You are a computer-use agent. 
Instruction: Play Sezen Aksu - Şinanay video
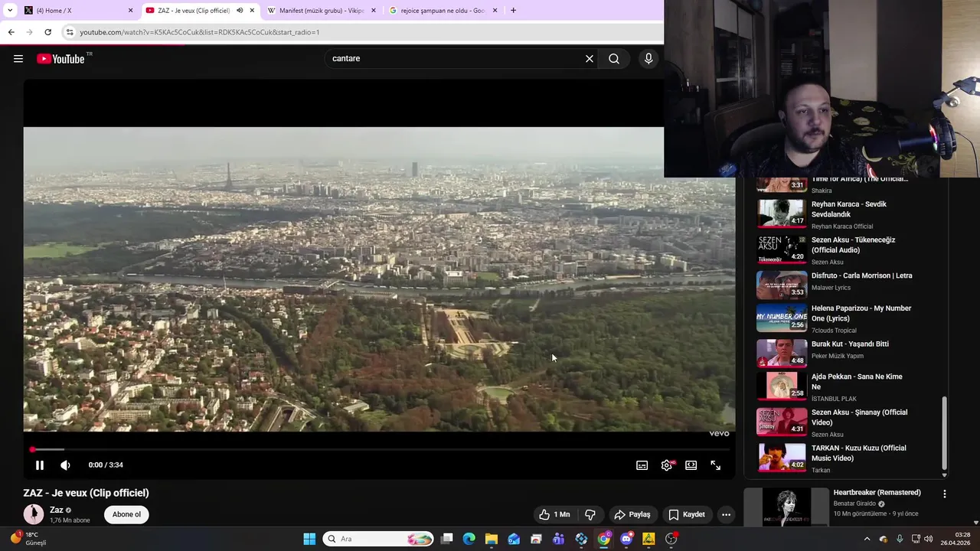[782, 422]
